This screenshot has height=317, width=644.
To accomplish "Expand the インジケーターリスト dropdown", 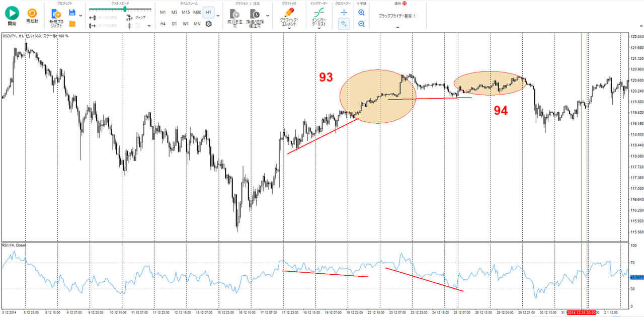I will pos(319,29).
